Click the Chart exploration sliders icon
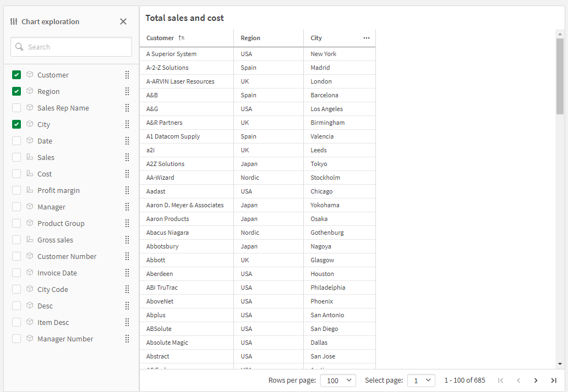The image size is (568, 392). pyautogui.click(x=13, y=21)
